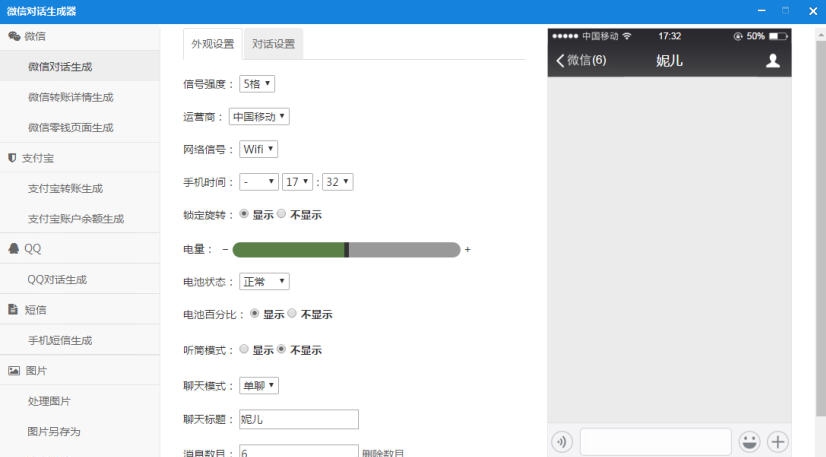Click the Alipay shield icon in the sidebar
The width and height of the screenshot is (826, 457).
click(x=13, y=157)
